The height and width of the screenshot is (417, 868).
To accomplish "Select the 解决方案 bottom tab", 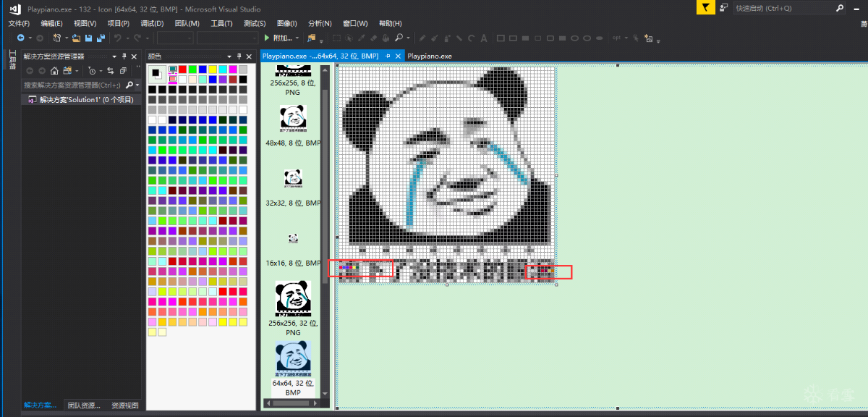I will click(41, 405).
